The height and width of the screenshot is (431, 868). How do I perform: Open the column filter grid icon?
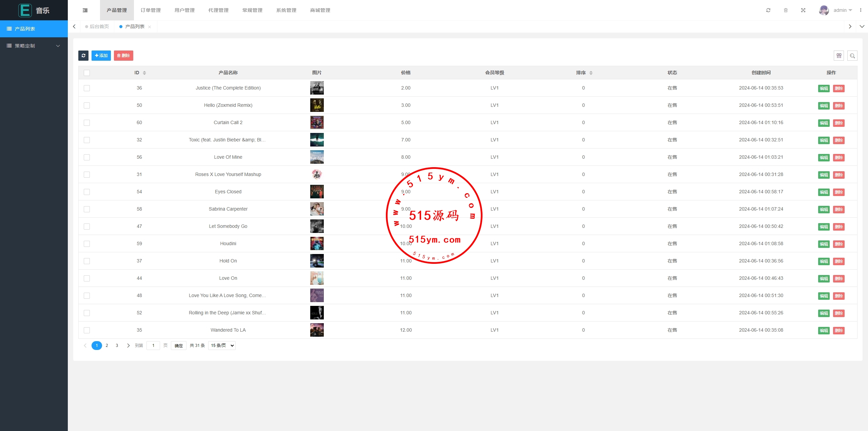[x=839, y=56]
